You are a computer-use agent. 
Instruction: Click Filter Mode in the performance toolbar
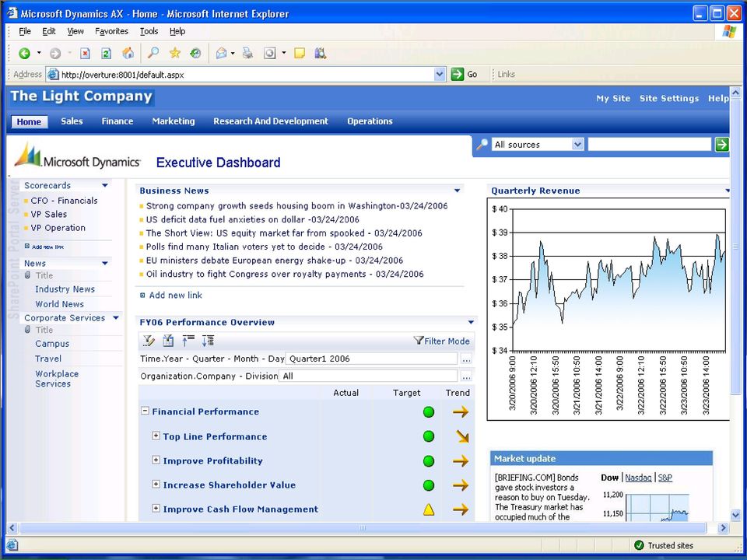[x=442, y=341]
